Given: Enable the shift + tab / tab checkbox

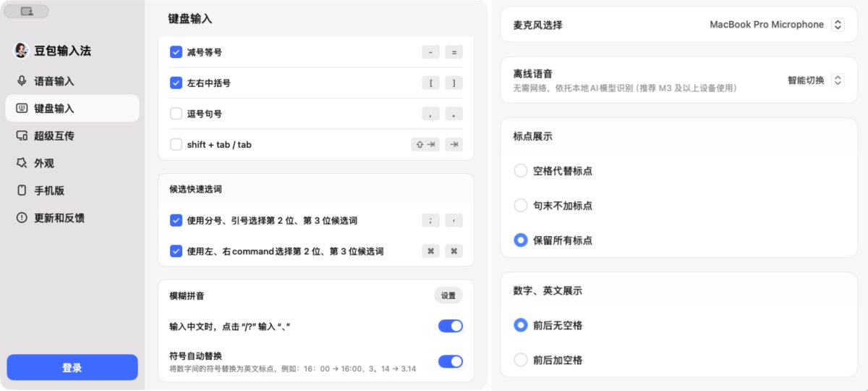Looking at the screenshot, I should click(176, 144).
